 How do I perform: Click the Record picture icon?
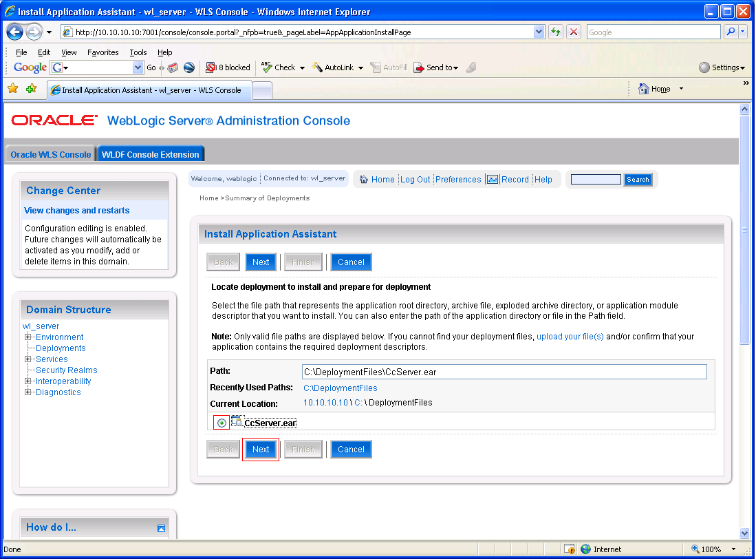[493, 180]
